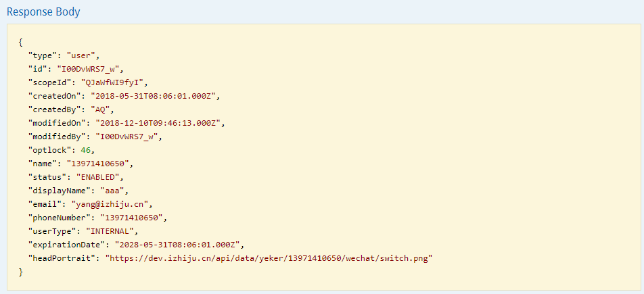The height and width of the screenshot is (294, 644).
Task: Click the headPortrait switch.png URL value
Action: click(x=269, y=258)
